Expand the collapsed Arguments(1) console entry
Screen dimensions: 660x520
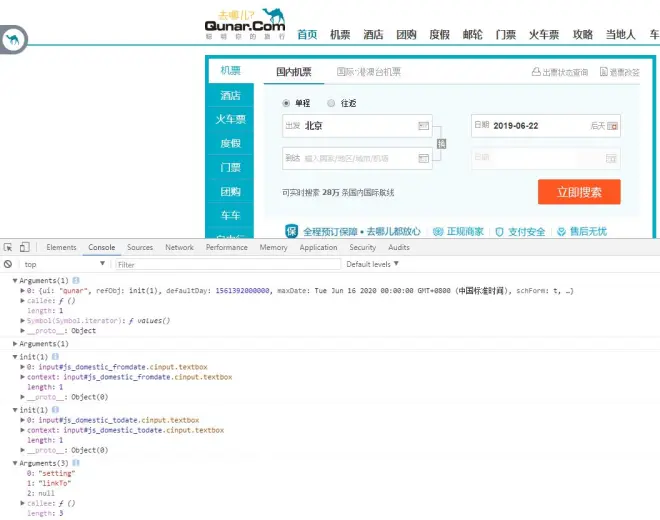15,344
